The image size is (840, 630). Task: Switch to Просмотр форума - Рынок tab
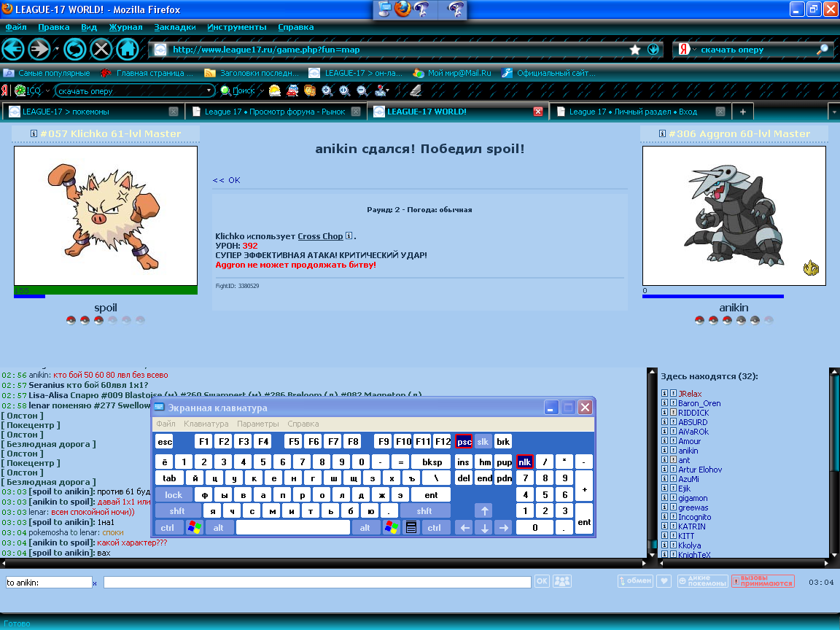pos(275,112)
